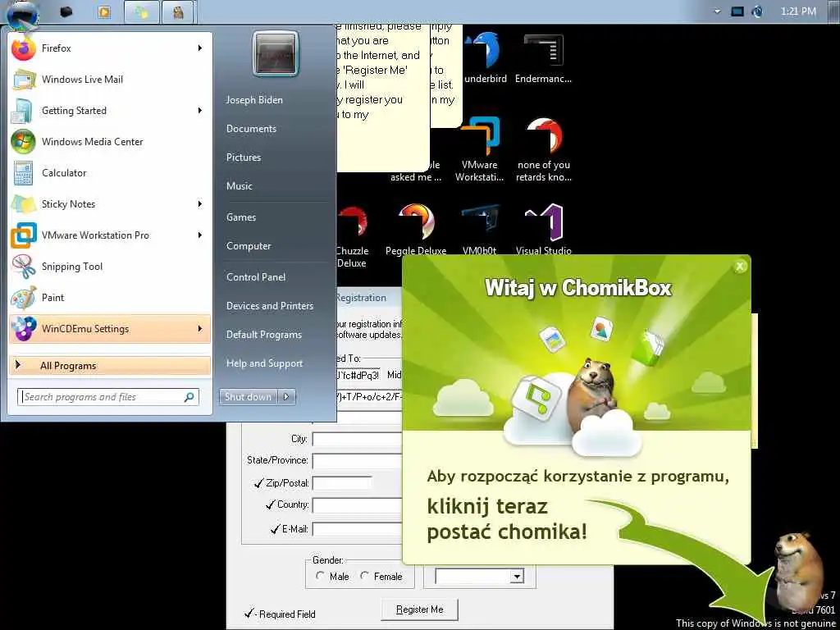840x630 pixels.
Task: Open Sticky Notes program
Action: [110, 203]
